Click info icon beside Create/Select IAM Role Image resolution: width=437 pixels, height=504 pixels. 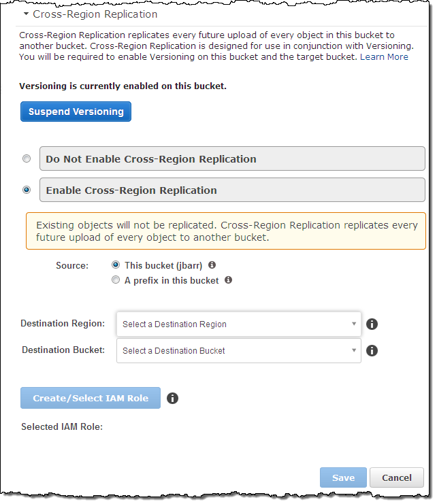point(172,398)
